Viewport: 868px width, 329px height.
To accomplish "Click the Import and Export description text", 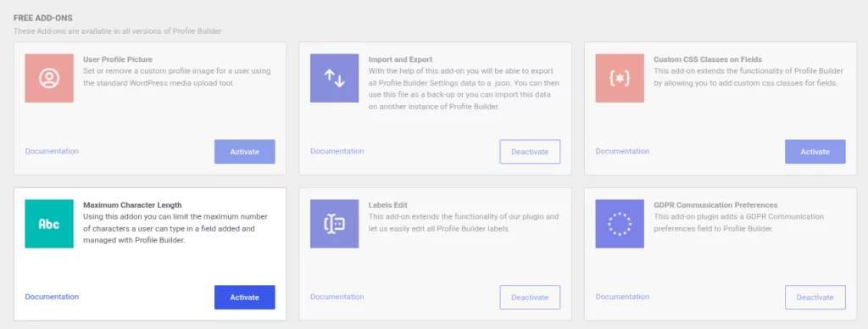I will pyautogui.click(x=464, y=89).
